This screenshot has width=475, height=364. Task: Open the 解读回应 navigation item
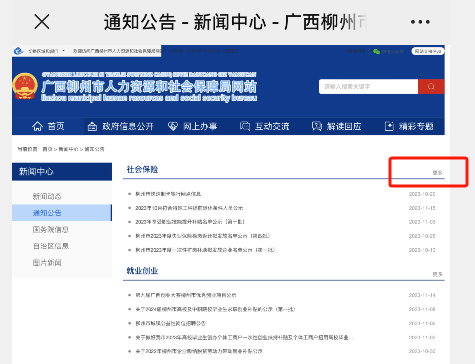point(336,126)
